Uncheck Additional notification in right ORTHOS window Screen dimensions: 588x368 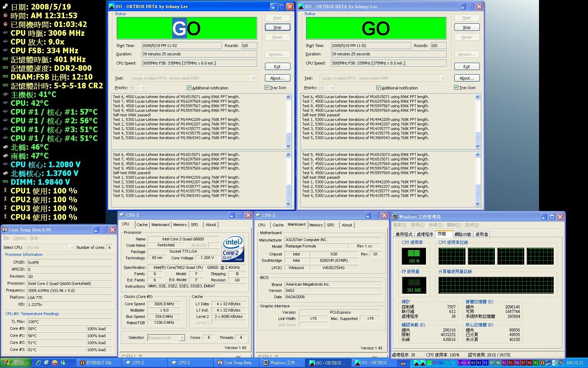[x=378, y=88]
